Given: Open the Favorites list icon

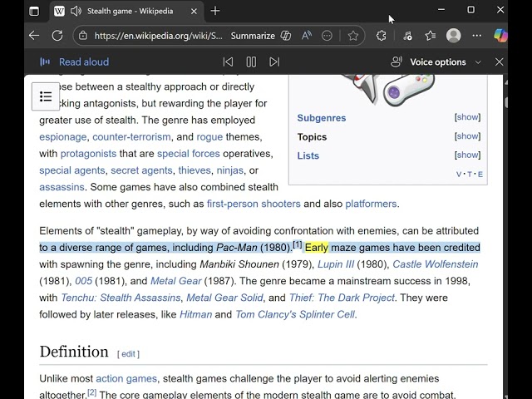Looking at the screenshot, I should 431,36.
